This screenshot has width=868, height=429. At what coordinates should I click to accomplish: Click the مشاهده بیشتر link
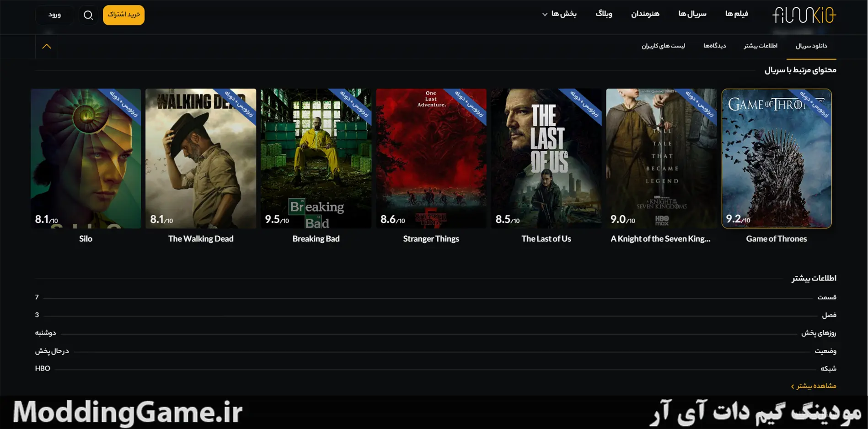814,386
